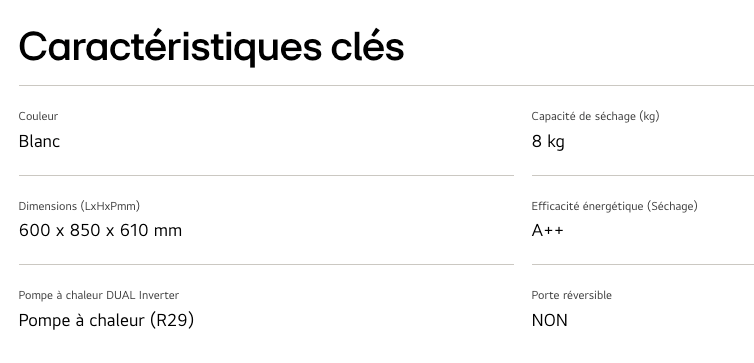Select the Efficacité énergétique (Séchage) label
Viewport: 754px width, 363px height.
(615, 206)
